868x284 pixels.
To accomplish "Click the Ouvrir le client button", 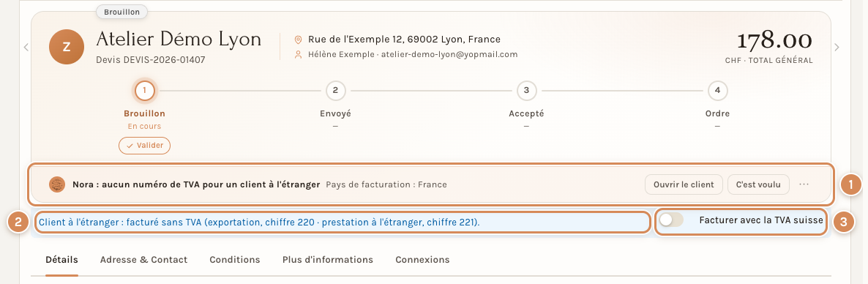I will [684, 184].
